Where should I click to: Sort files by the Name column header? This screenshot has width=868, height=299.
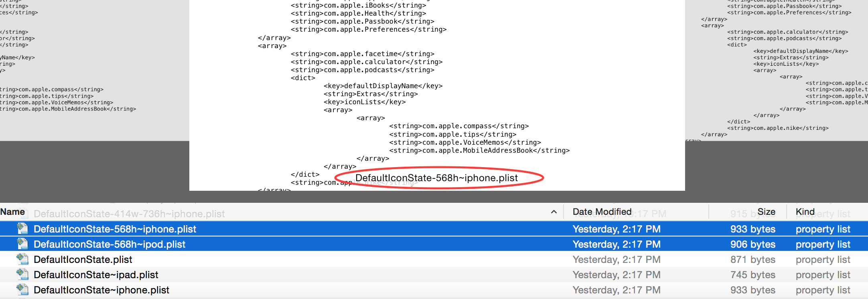[x=13, y=212]
